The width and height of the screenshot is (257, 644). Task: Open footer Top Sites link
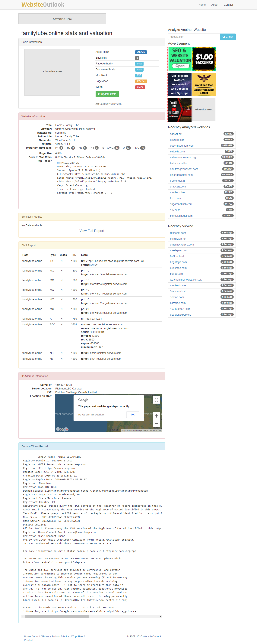pyautogui.click(x=78, y=636)
